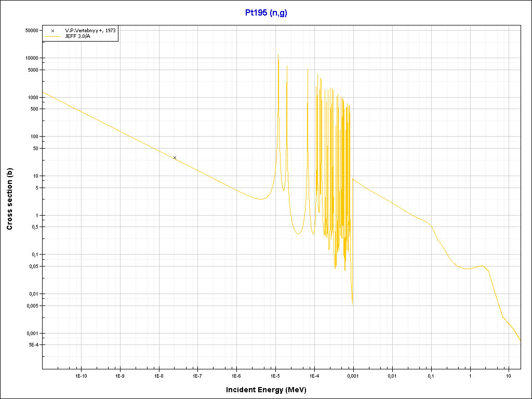Click the chart title 'Pt195 (n,g)'
Image resolution: width=532 pixels, height=399 pixels.
(x=266, y=13)
